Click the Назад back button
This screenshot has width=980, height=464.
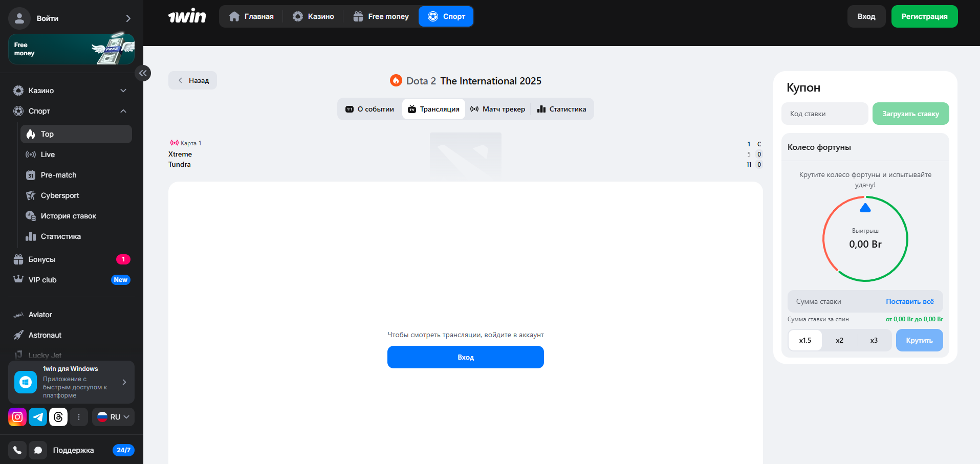pyautogui.click(x=193, y=80)
